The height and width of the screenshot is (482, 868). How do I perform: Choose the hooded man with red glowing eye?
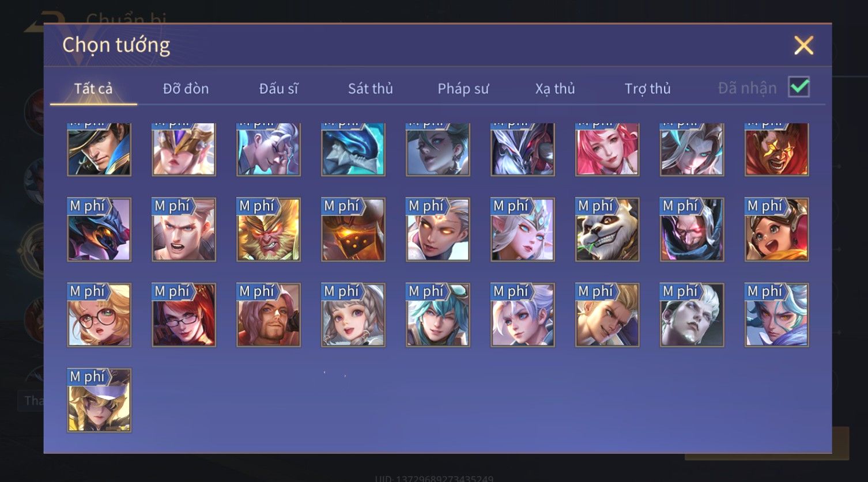tap(692, 230)
